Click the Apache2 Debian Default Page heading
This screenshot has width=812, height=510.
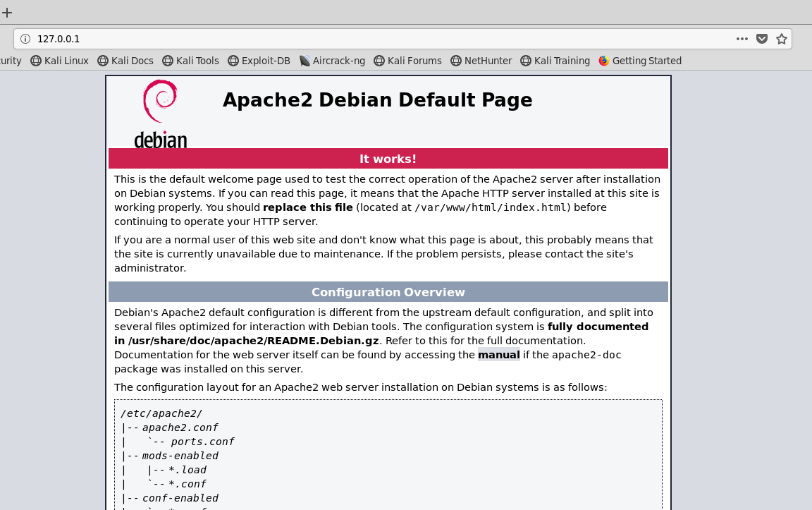point(378,99)
